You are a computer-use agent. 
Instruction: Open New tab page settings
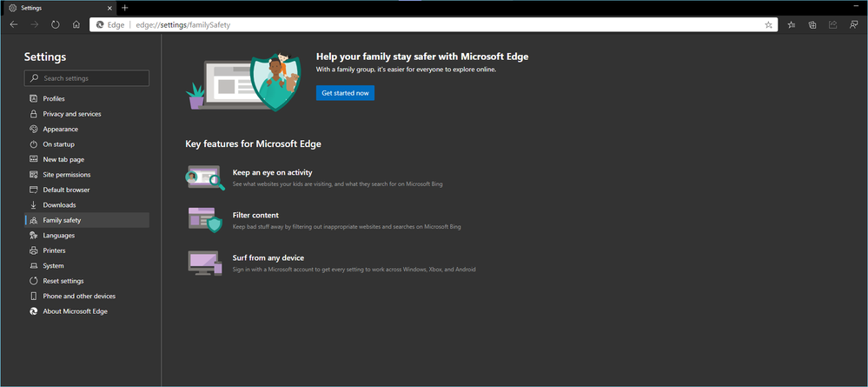point(87,159)
